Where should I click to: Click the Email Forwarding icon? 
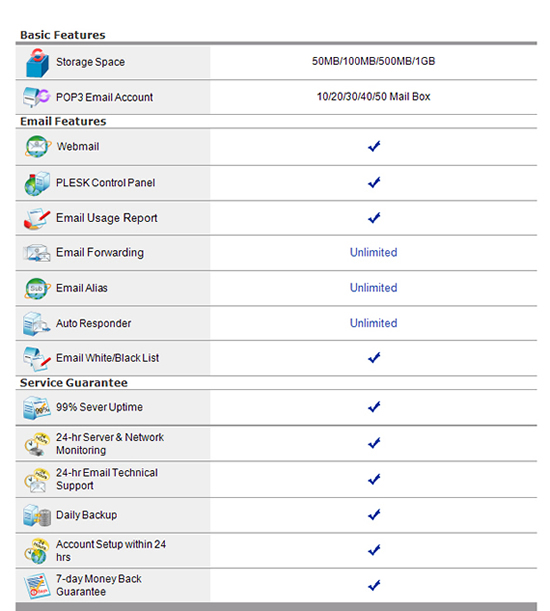click(37, 253)
